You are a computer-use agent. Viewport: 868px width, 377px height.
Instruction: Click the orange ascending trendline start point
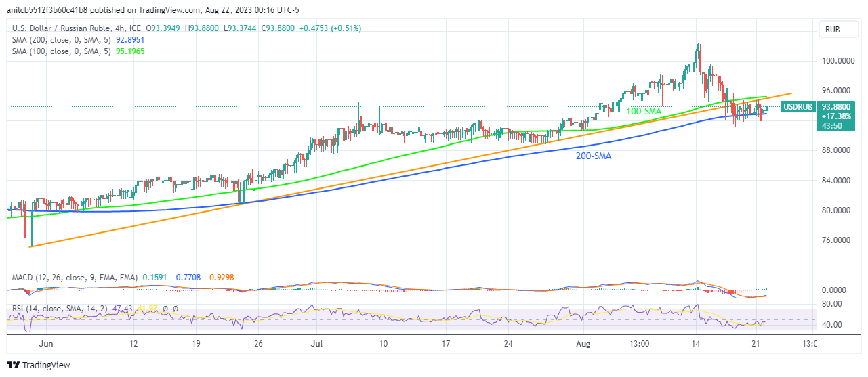(x=30, y=246)
